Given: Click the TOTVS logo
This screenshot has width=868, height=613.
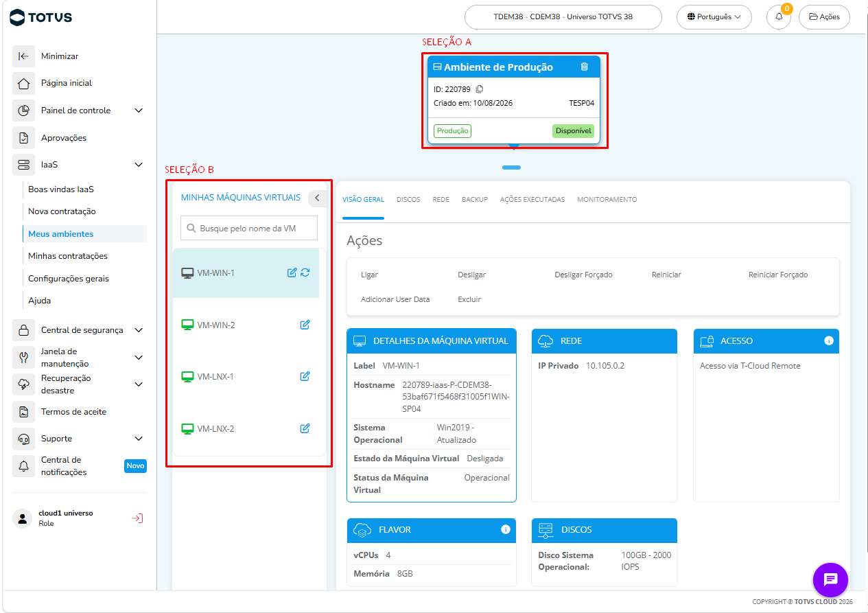Looking at the screenshot, I should [41, 16].
